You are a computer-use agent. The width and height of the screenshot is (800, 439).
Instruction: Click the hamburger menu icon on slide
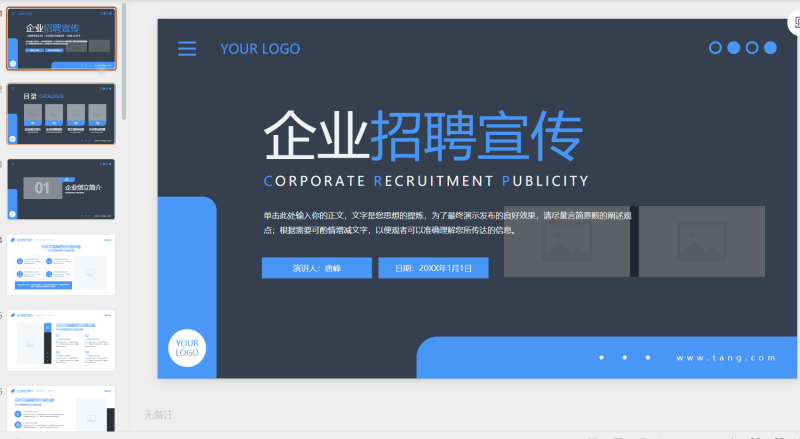[x=187, y=48]
